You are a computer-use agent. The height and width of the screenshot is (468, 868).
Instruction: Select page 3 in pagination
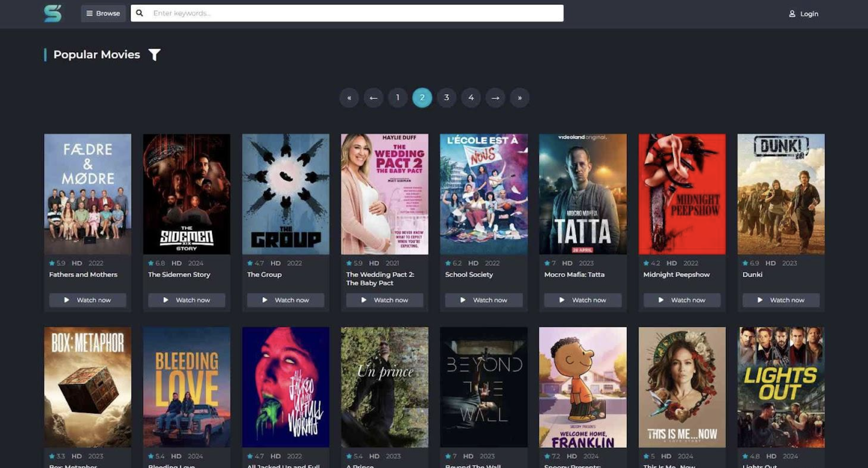click(x=446, y=98)
